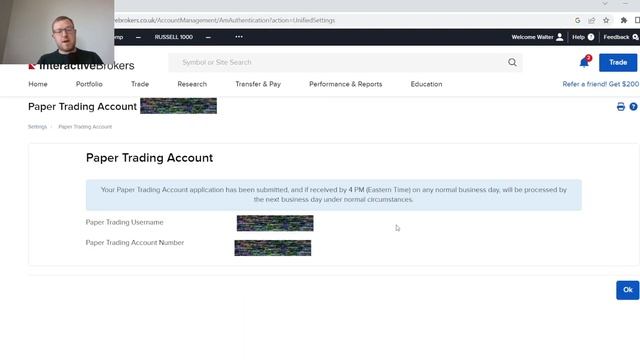Open the page help question-mark icon
The width and height of the screenshot is (640, 360).
pos(633,107)
